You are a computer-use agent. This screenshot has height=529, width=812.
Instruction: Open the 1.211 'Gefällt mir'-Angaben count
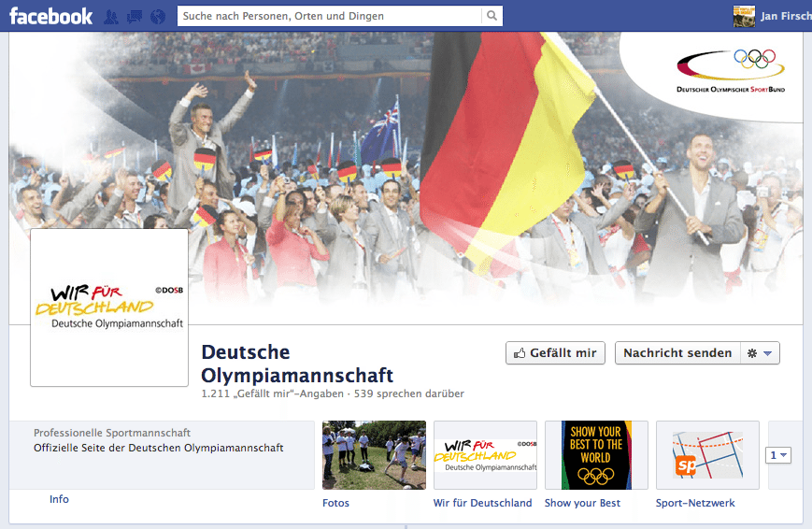coord(273,393)
